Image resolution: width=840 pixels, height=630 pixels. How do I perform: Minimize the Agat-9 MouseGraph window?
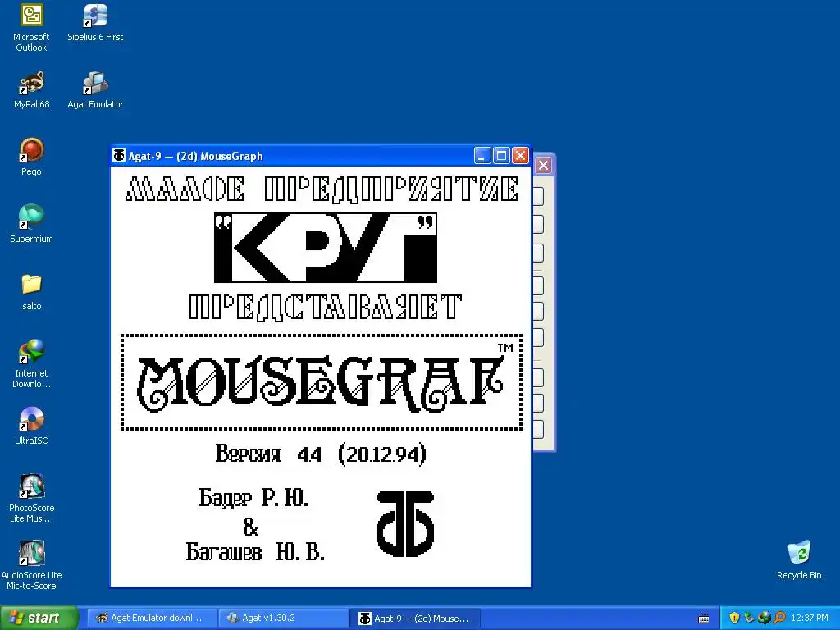pos(482,156)
